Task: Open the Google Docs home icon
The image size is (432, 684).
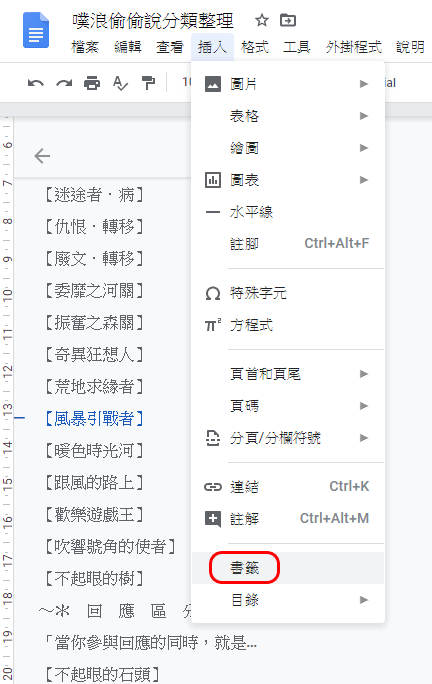Action: [36, 31]
